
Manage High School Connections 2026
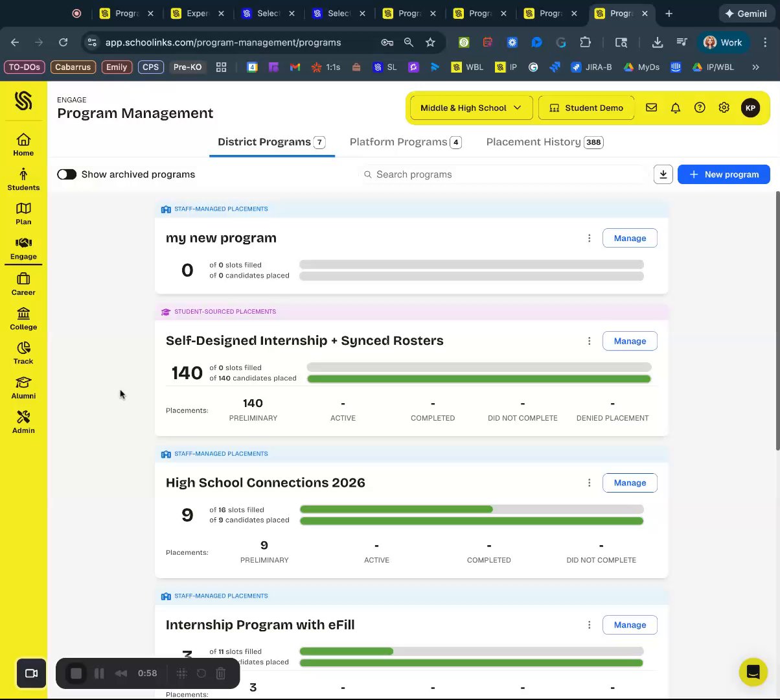(630, 483)
